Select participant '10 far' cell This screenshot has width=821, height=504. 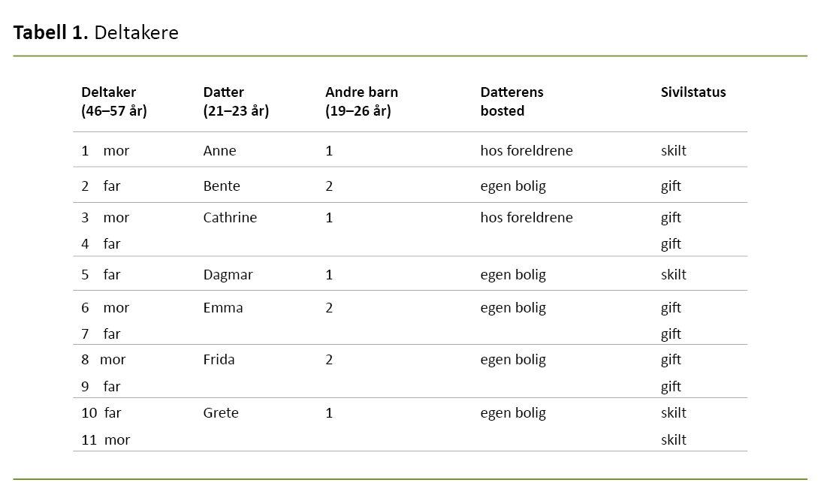[101, 413]
